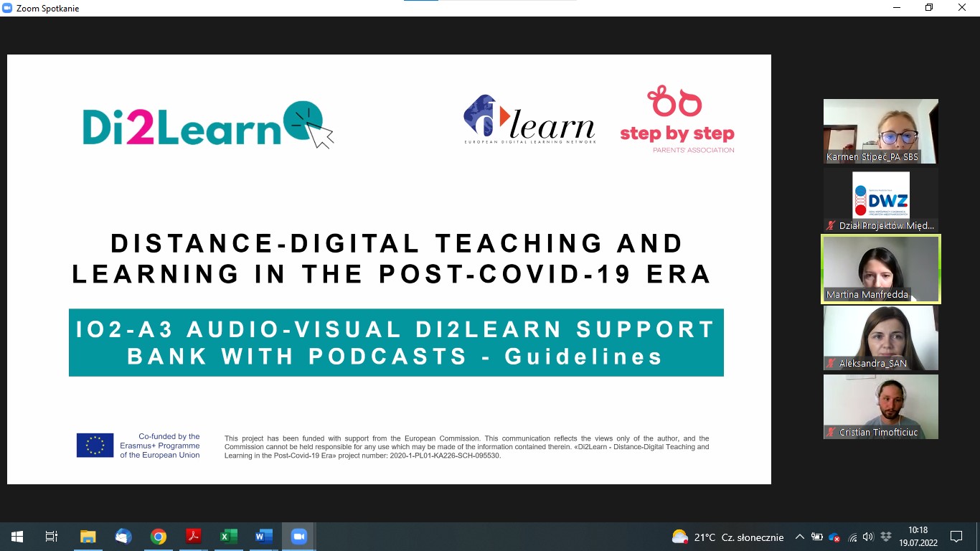Click the Zoom icon on the taskbar

pos(298,536)
